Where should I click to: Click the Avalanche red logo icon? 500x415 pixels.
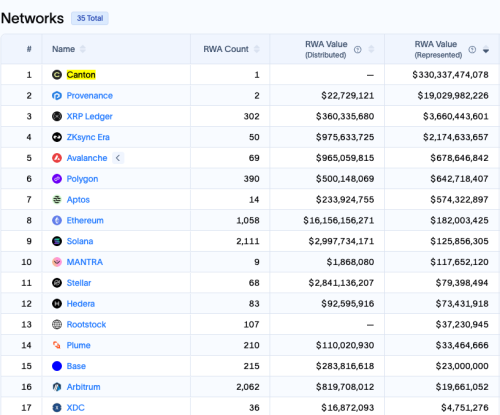click(x=57, y=158)
